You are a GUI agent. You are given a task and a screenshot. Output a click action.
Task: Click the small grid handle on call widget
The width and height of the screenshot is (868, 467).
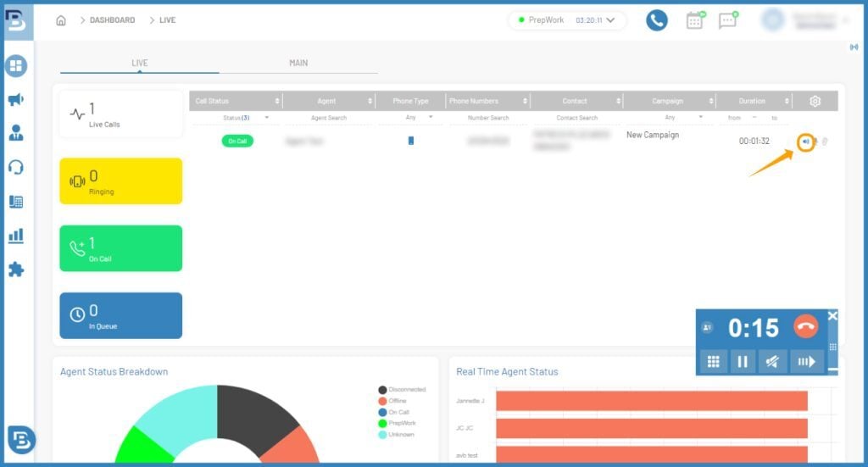click(832, 347)
